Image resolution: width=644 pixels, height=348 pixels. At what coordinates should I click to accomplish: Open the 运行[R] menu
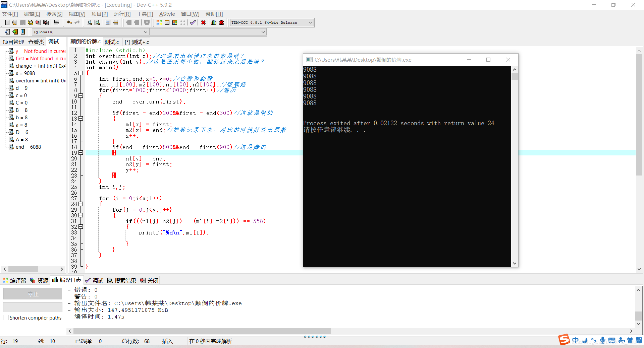pyautogui.click(x=122, y=14)
